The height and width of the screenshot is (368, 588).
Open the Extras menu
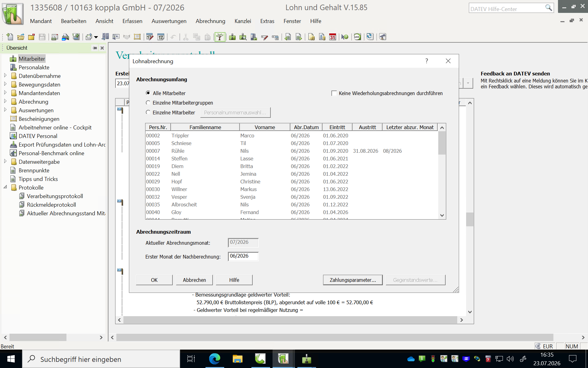pyautogui.click(x=267, y=21)
